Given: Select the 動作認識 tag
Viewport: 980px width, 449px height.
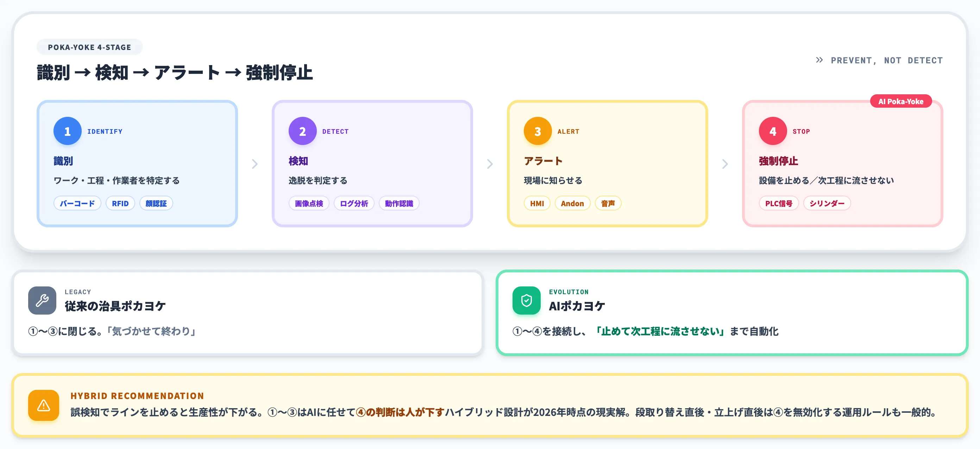Looking at the screenshot, I should point(399,203).
